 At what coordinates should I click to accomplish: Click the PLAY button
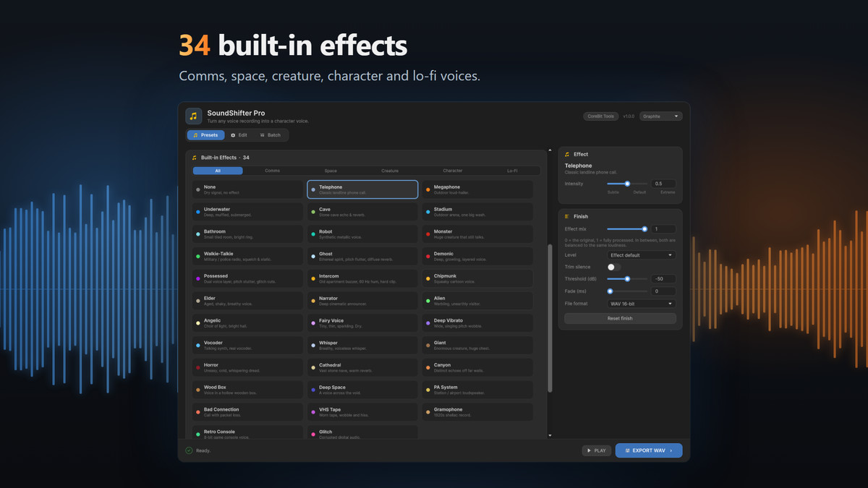(597, 450)
